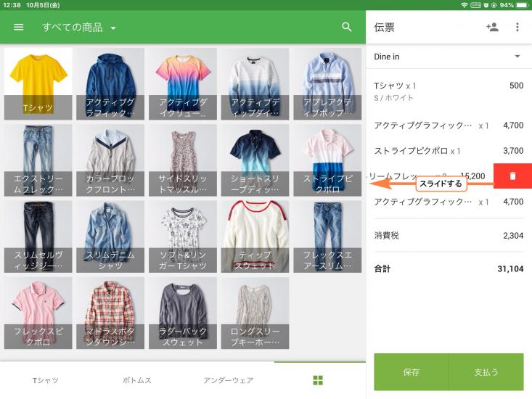Tap the 15,200 price on the swiped ticket line
Viewport: 532px width, 399px height.
coord(472,176)
